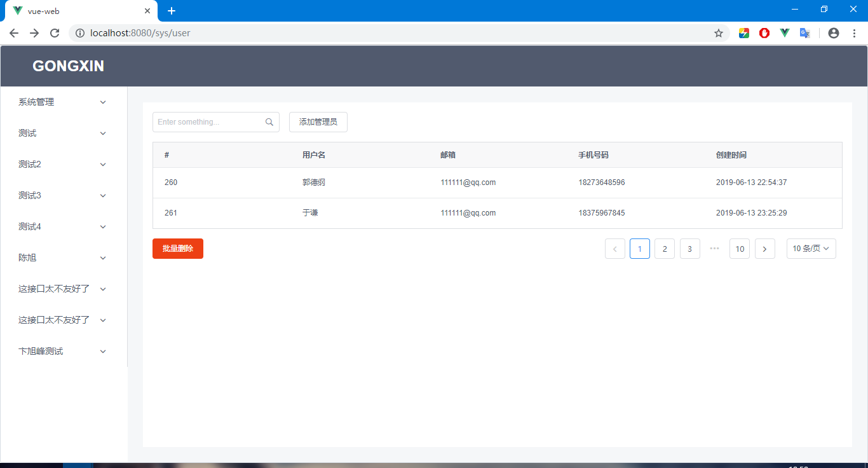
Task: Click the search magnifier icon
Action: (269, 122)
